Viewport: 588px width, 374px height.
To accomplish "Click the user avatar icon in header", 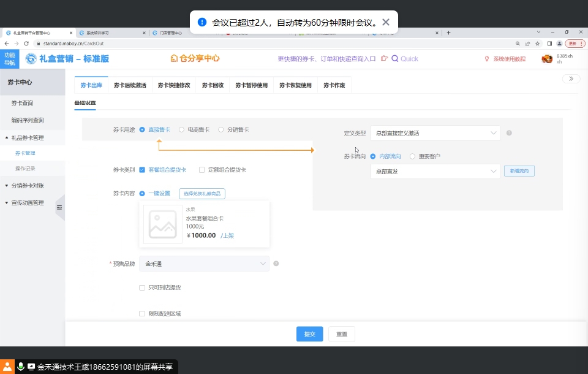I will click(547, 59).
